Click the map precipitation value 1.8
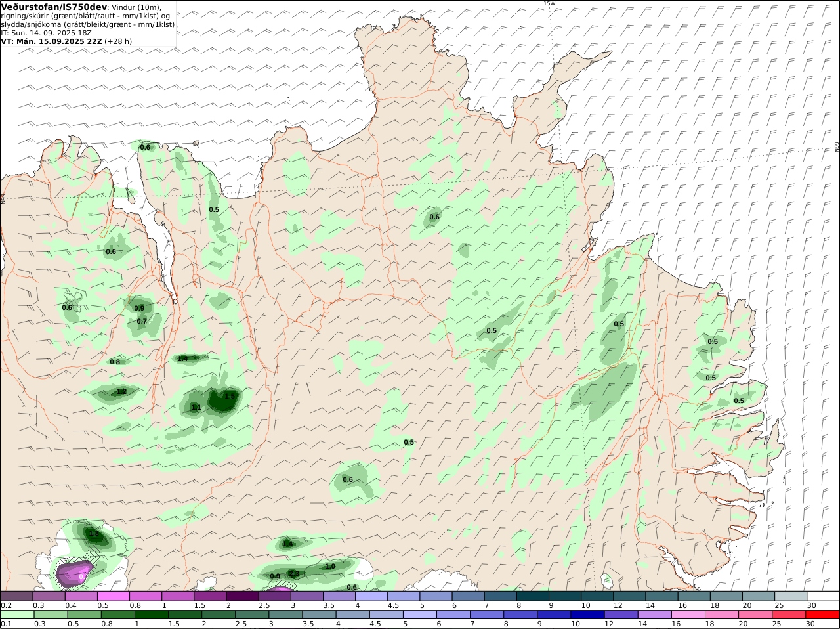Image resolution: width=840 pixels, height=629 pixels. [94, 534]
